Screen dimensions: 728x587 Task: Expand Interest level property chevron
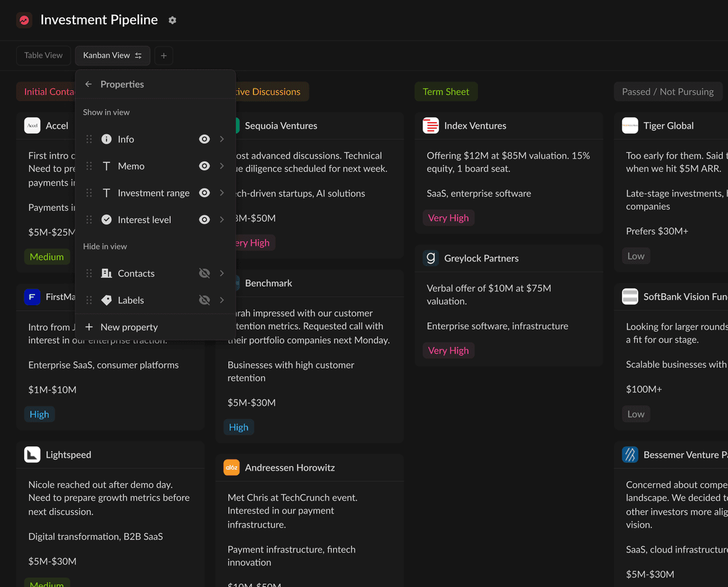point(222,220)
